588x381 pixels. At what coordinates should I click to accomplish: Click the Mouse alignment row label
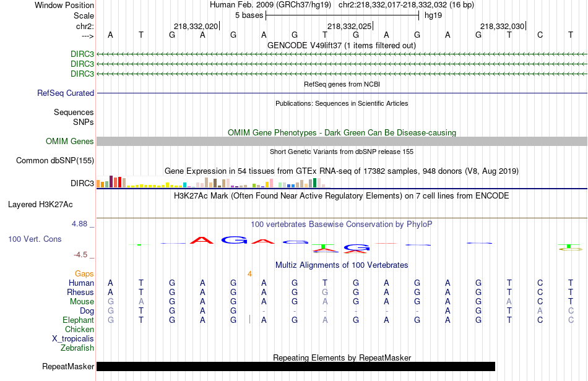(82, 302)
